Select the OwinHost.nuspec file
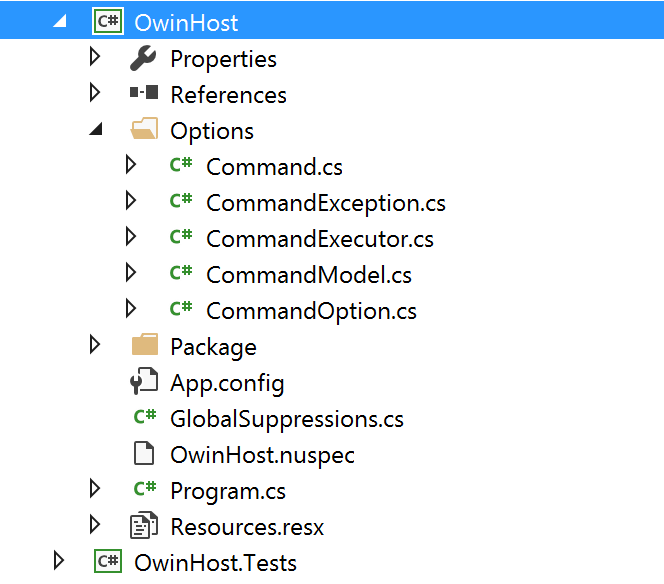This screenshot has height=584, width=664. point(262,455)
